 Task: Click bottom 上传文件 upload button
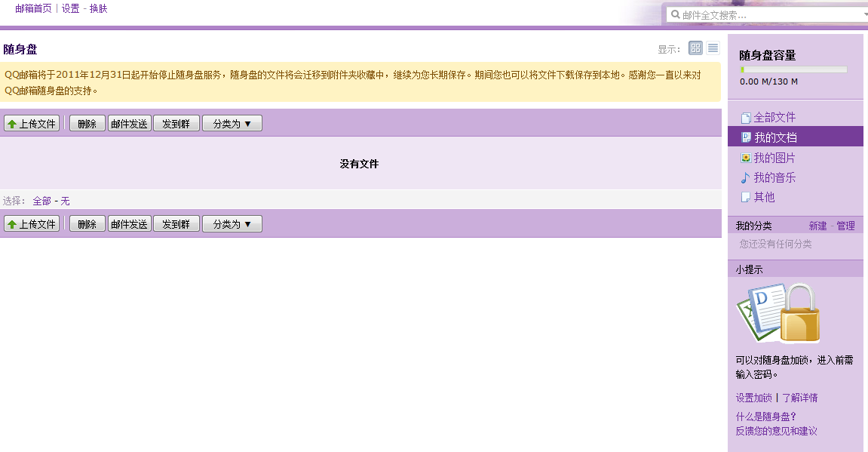pos(32,224)
